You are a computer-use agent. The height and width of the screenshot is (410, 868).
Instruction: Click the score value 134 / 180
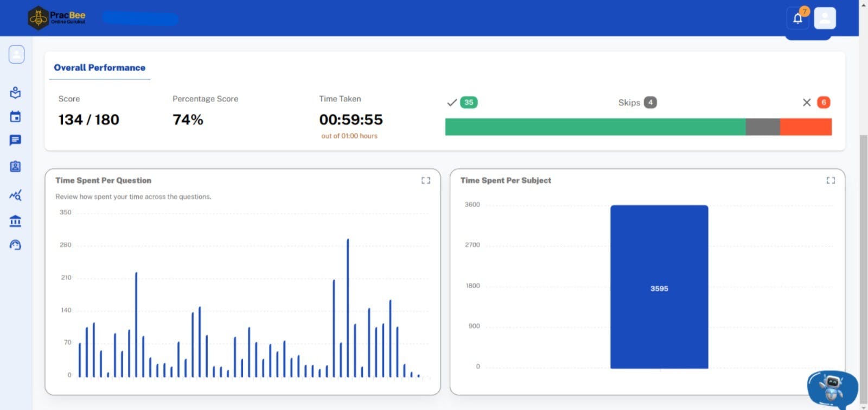click(x=89, y=119)
